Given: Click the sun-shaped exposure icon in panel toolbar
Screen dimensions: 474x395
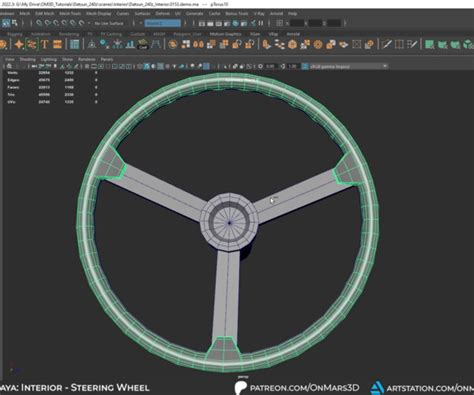Looking at the screenshot, I should [x=260, y=66].
